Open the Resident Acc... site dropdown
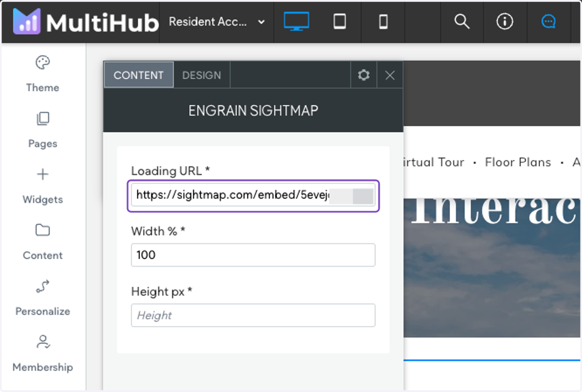Screen dimensions: 582x392 point(217,22)
